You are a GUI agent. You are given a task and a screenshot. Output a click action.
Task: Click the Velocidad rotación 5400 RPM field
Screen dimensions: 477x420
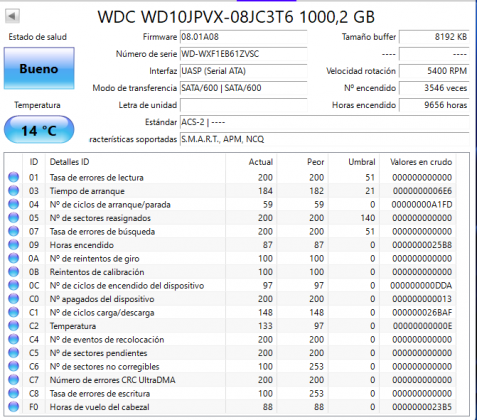pos(434,71)
